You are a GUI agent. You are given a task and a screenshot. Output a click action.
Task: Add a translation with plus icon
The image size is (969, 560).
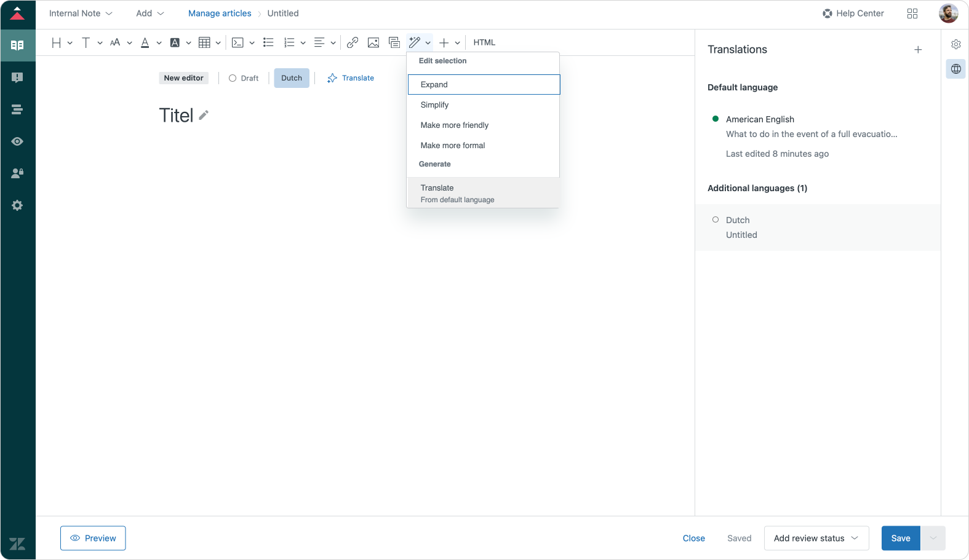click(918, 50)
